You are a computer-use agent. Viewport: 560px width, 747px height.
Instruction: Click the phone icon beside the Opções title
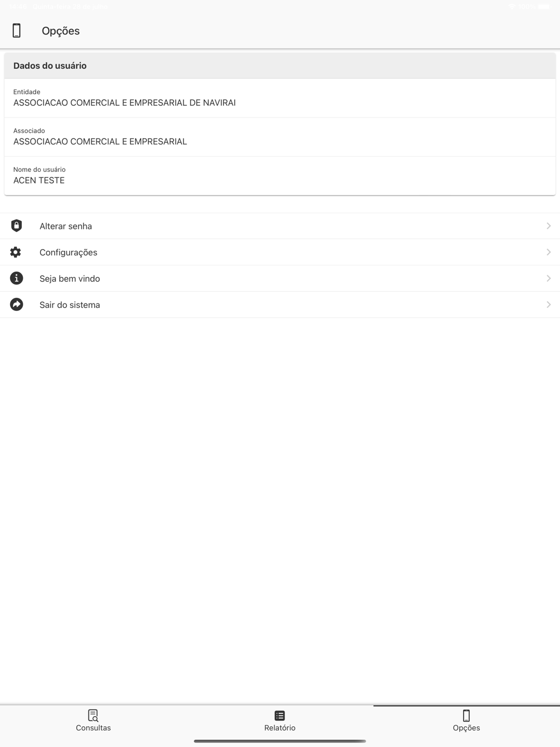click(17, 31)
